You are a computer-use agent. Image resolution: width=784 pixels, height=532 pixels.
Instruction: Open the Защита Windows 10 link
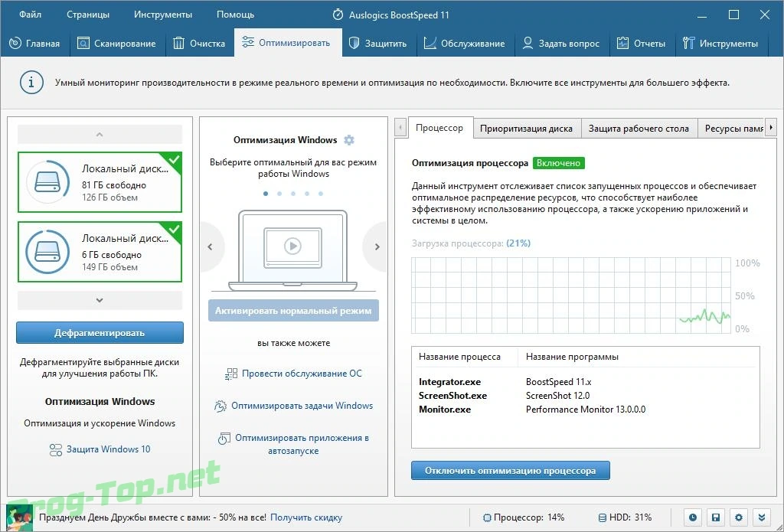click(x=109, y=449)
